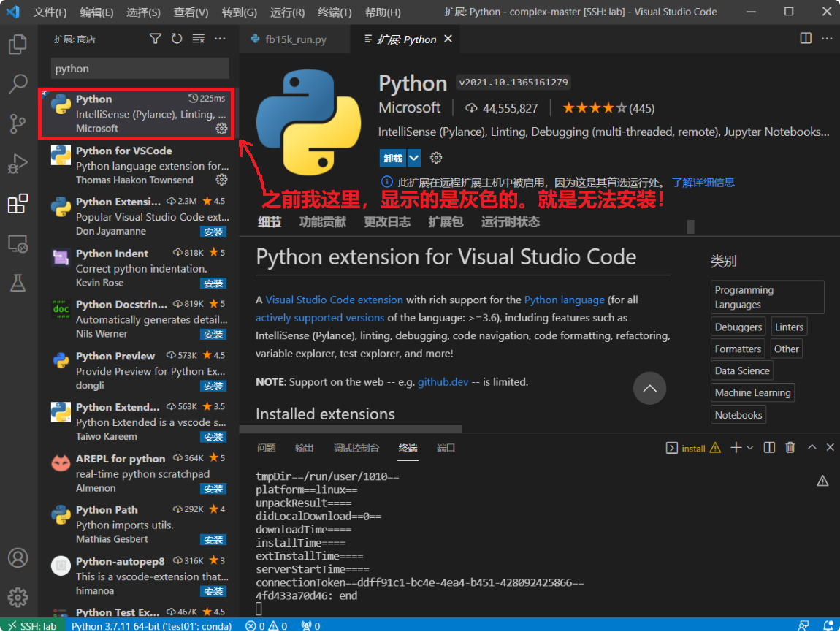Image resolution: width=840 pixels, height=632 pixels.
Task: Open the new terminal profile dropdown
Action: pos(750,448)
